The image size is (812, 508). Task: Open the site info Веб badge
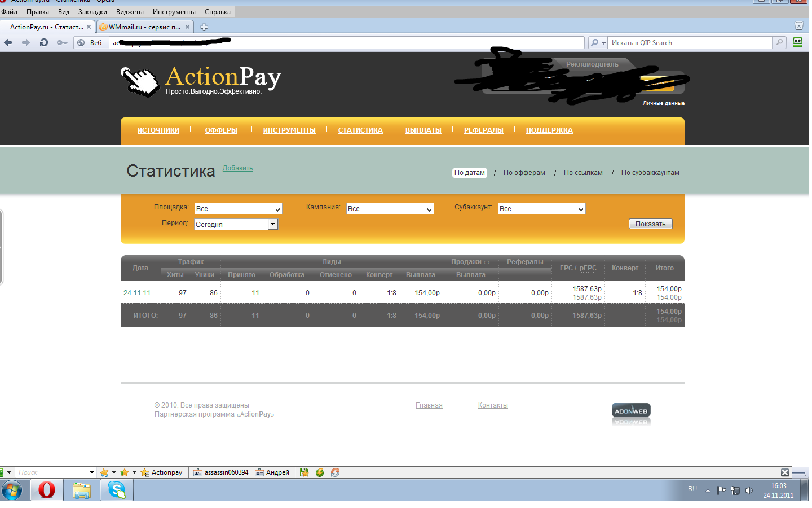pos(90,42)
